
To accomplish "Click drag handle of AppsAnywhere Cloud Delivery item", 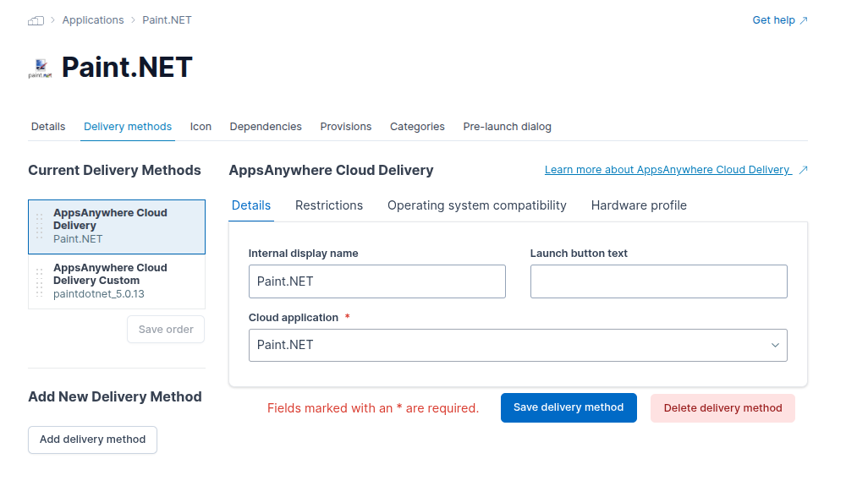I will (x=39, y=227).
